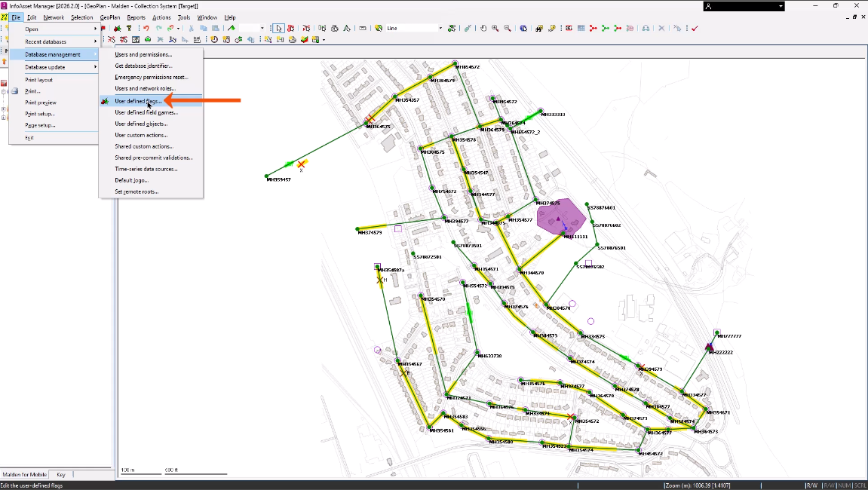Click the measure ruler toolbar icon
The image size is (868, 490).
pyautogui.click(x=363, y=29)
